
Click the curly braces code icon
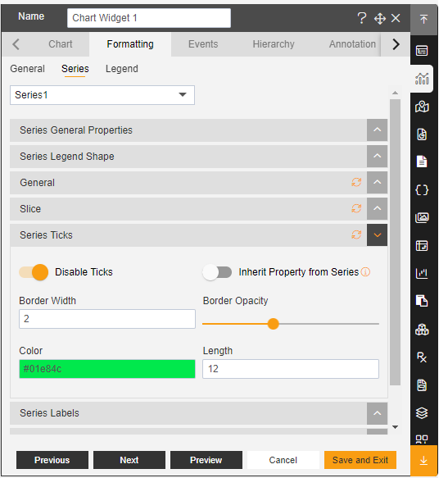[422, 190]
